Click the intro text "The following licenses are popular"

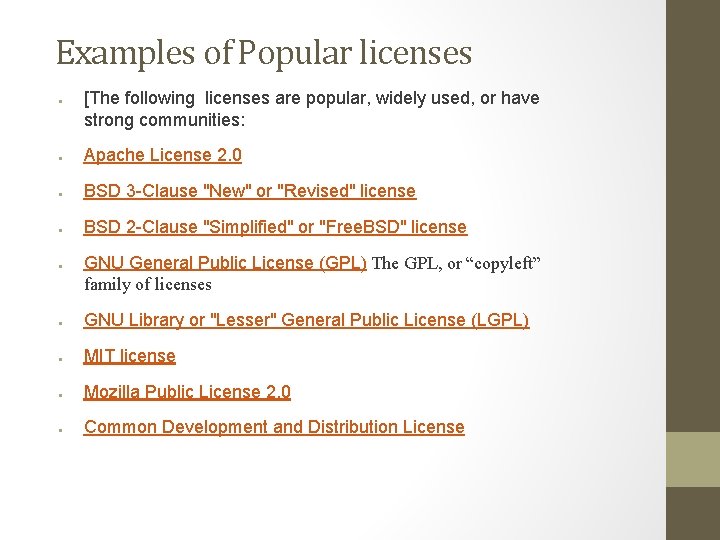pyautogui.click(x=227, y=98)
